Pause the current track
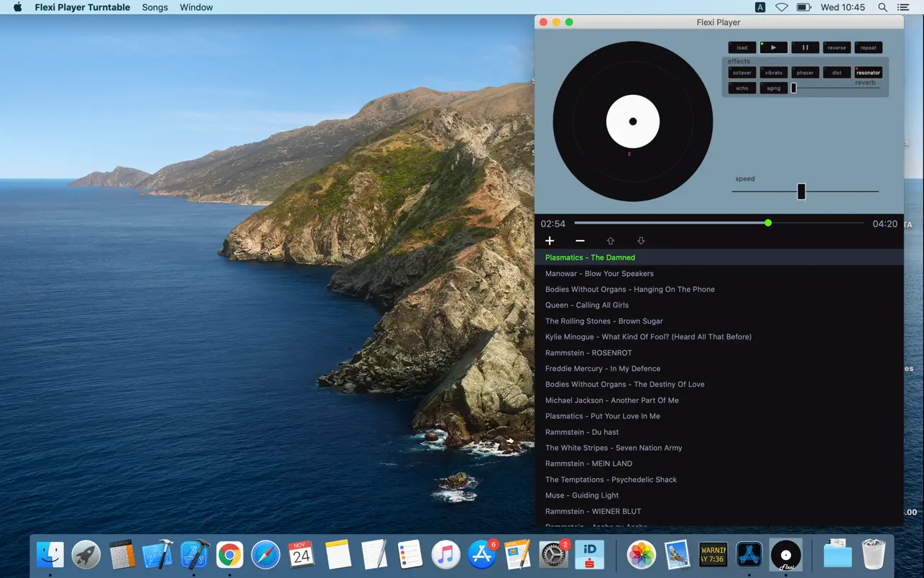 805,47
